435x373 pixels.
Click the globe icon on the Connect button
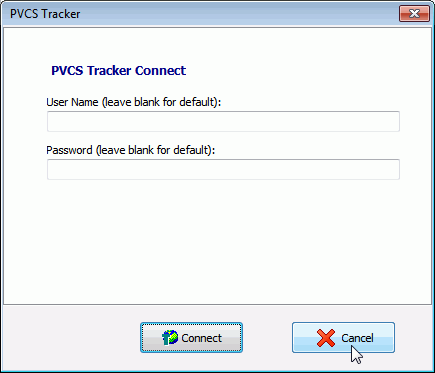point(170,338)
